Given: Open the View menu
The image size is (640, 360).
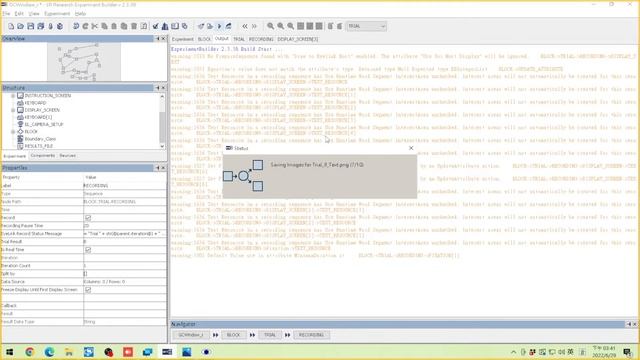Looking at the screenshot, I should (34, 13).
